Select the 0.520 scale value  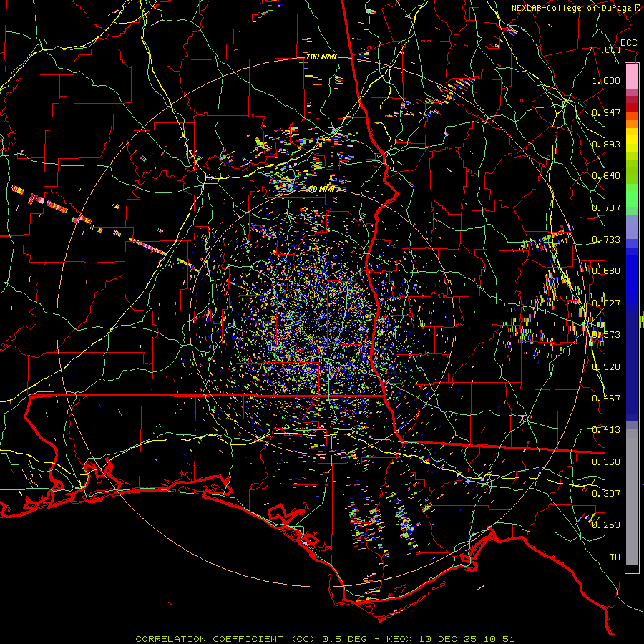tap(606, 367)
